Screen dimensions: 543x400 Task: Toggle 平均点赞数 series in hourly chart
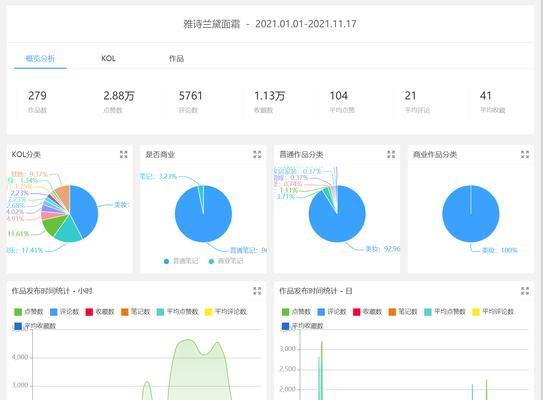(178, 312)
